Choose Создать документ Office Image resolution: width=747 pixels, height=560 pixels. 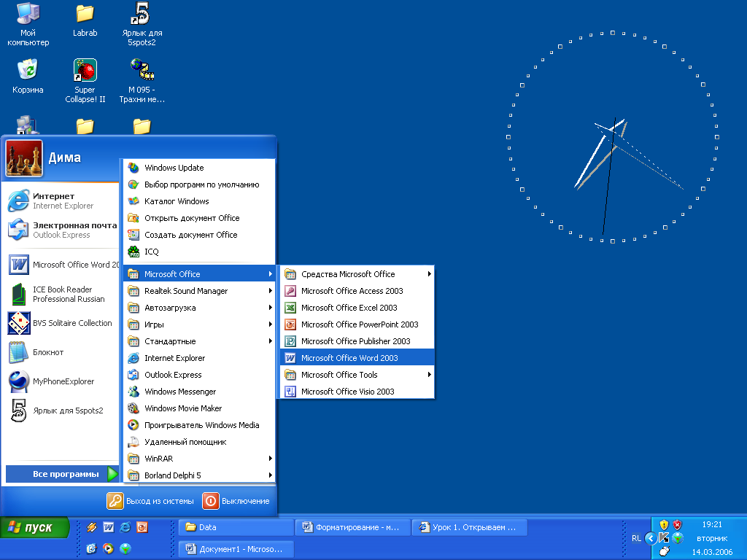pos(199,235)
